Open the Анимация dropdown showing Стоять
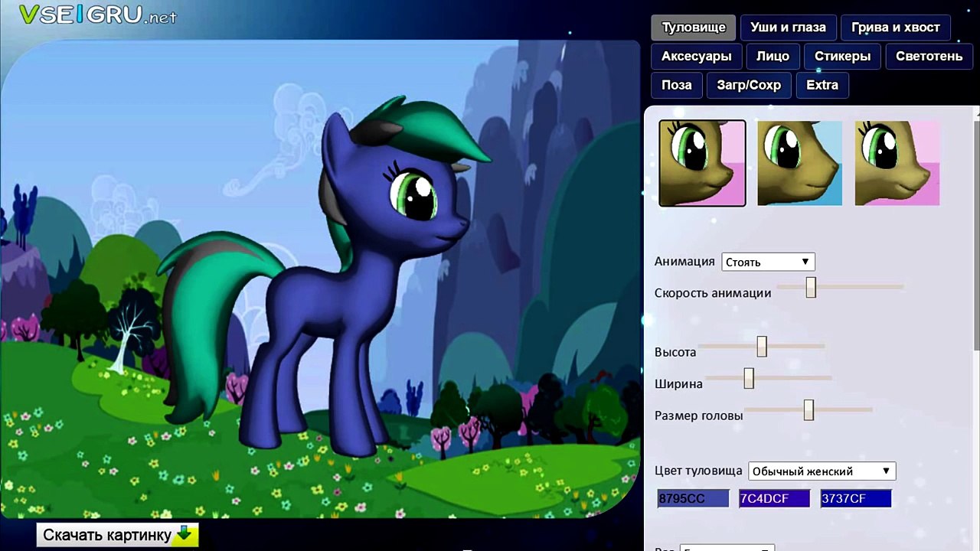 768,262
